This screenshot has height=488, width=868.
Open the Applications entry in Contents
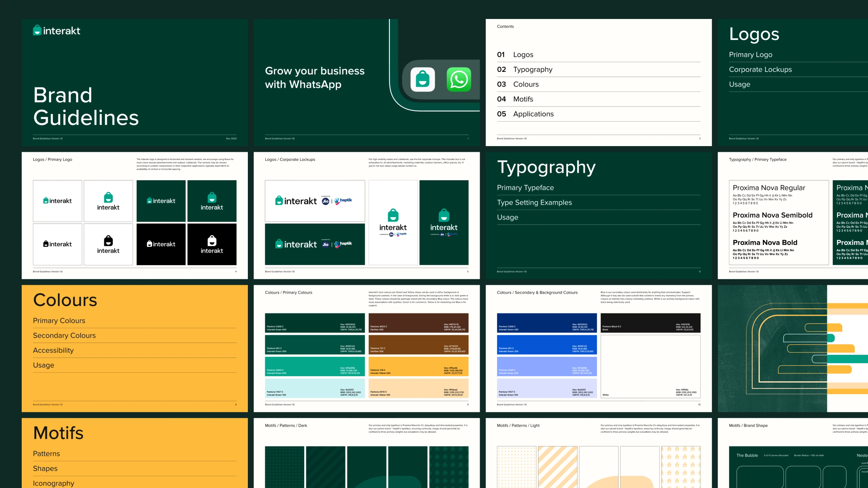pos(533,114)
